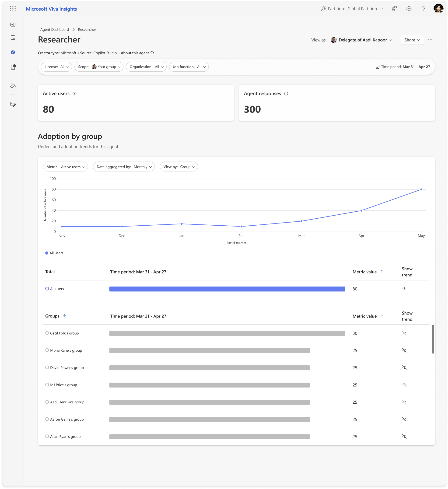Click the groups list vertical scrollbar
Screen dimensions: 448x489
tap(433, 339)
